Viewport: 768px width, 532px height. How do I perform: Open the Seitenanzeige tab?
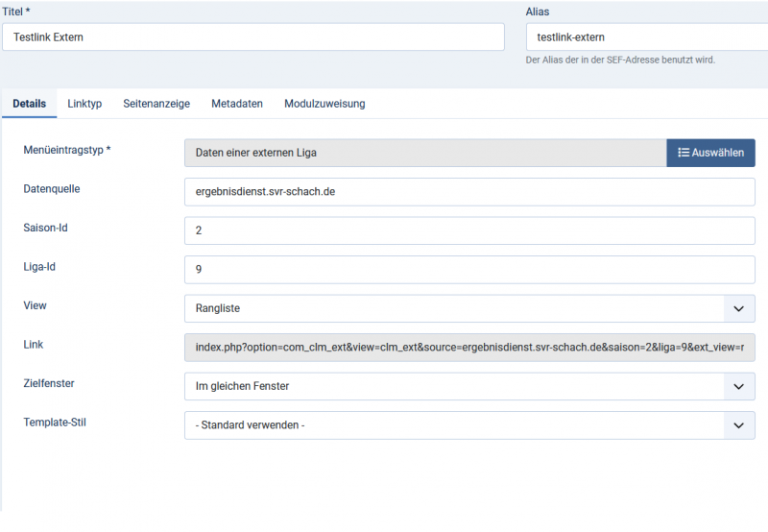click(156, 104)
